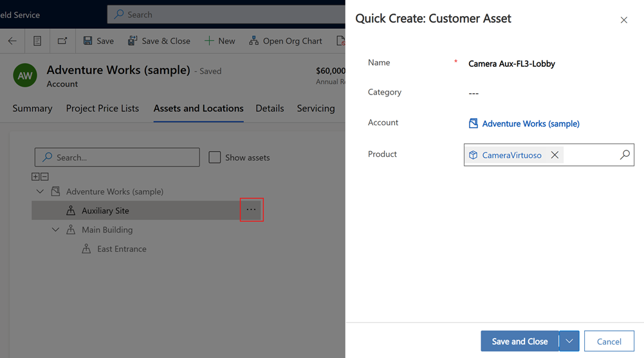Open the CameraVirtuoso product link
Image resolution: width=644 pixels, height=358 pixels.
(x=511, y=155)
